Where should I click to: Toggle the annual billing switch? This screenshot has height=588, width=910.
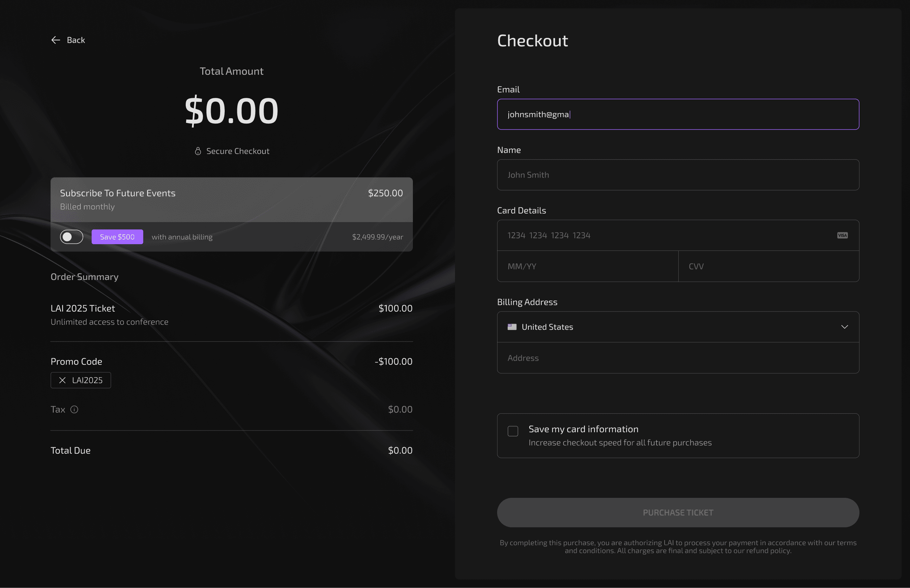click(71, 237)
